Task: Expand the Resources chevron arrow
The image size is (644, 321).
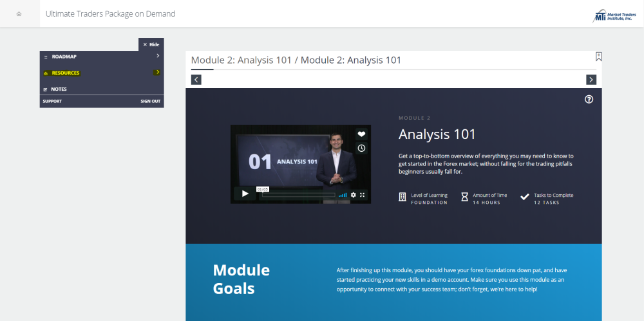Action: (x=157, y=72)
